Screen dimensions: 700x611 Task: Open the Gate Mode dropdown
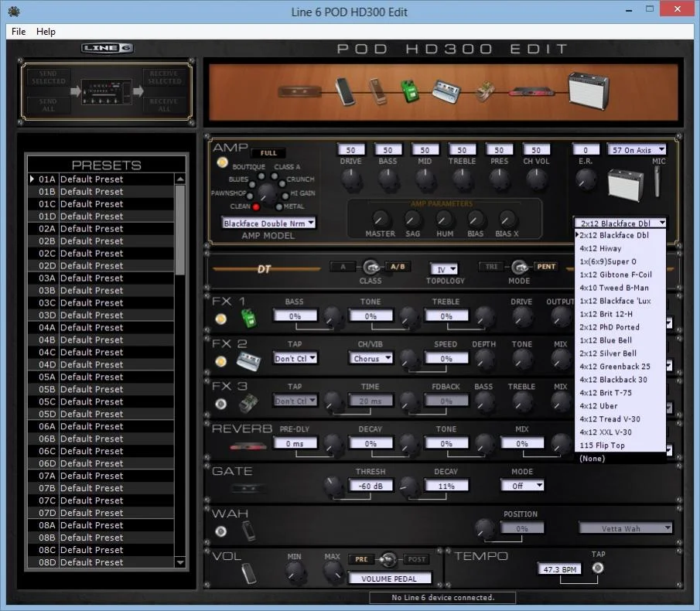click(522, 486)
